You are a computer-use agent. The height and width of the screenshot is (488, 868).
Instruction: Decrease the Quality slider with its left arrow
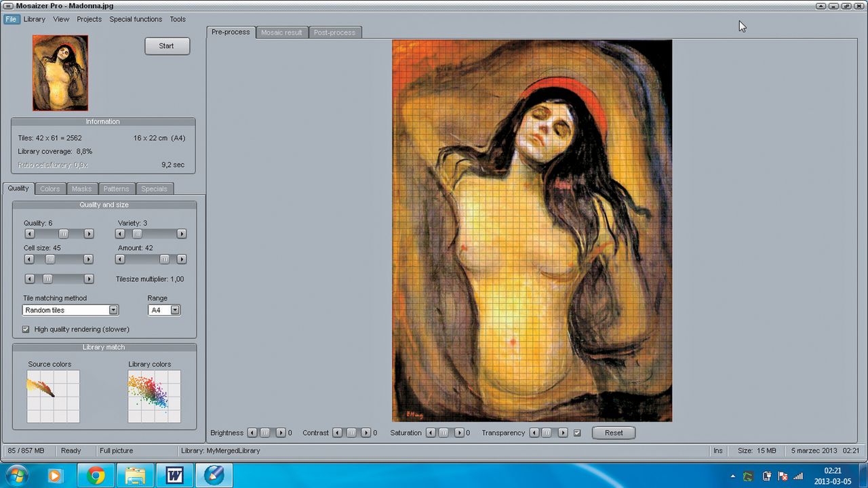point(29,234)
